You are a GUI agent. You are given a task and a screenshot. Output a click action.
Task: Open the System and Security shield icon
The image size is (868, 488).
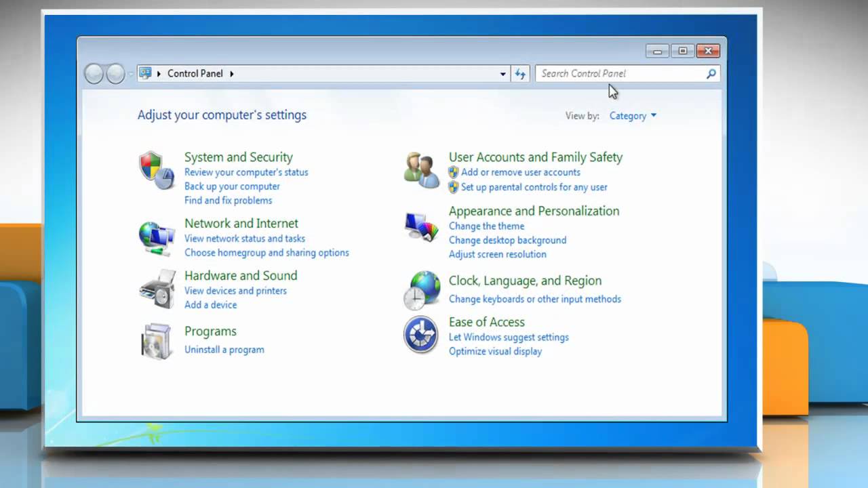[x=157, y=171]
